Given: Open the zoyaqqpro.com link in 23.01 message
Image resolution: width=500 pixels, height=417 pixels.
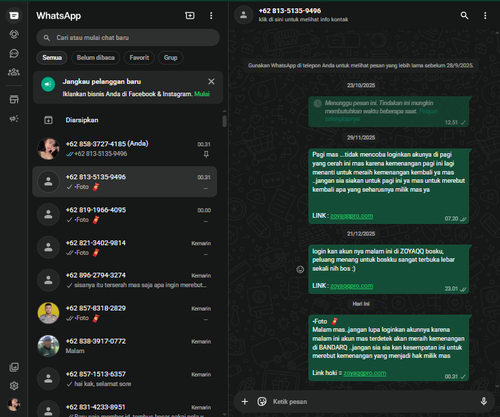Looking at the screenshot, I should tap(351, 286).
